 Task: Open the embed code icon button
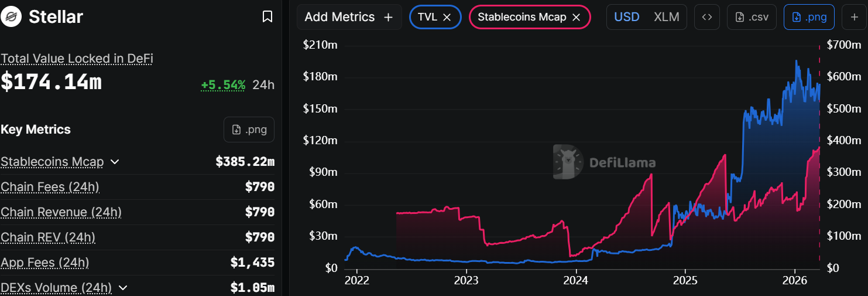(x=706, y=17)
